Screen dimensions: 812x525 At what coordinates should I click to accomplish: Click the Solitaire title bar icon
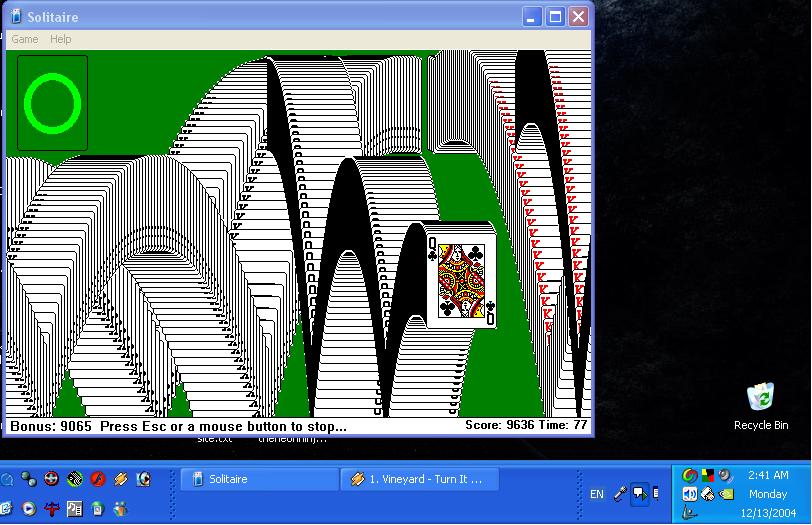click(16, 17)
